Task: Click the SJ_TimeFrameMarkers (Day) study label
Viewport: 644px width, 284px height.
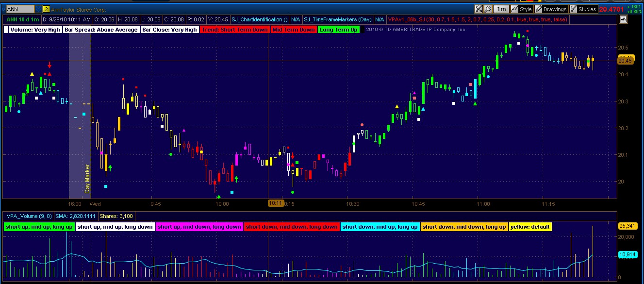Action: [x=338, y=19]
